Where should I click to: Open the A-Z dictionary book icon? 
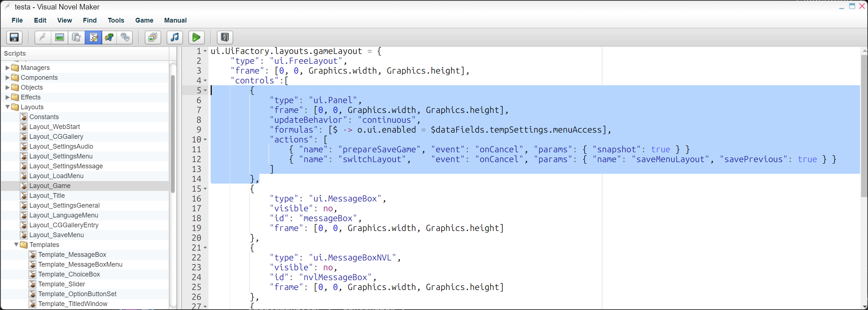[x=225, y=37]
